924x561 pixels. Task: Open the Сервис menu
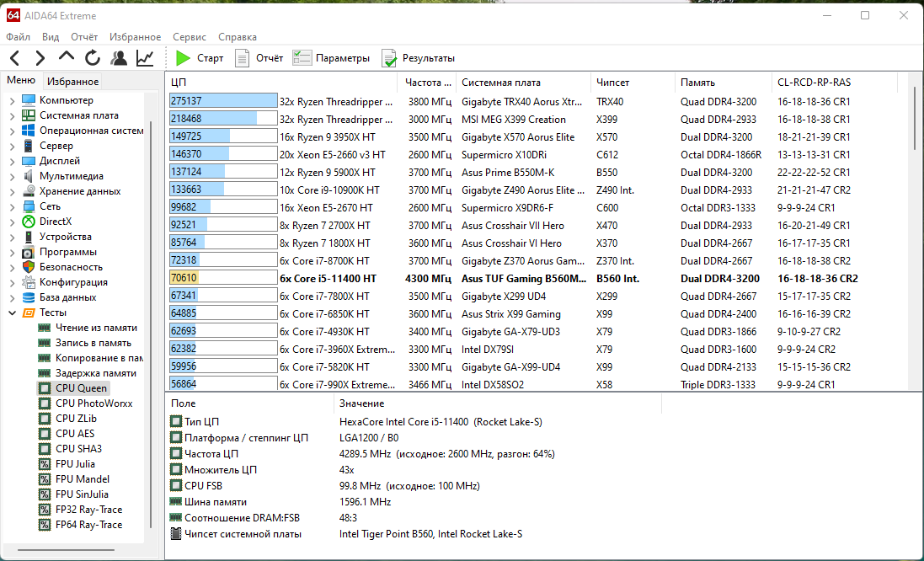(x=190, y=36)
